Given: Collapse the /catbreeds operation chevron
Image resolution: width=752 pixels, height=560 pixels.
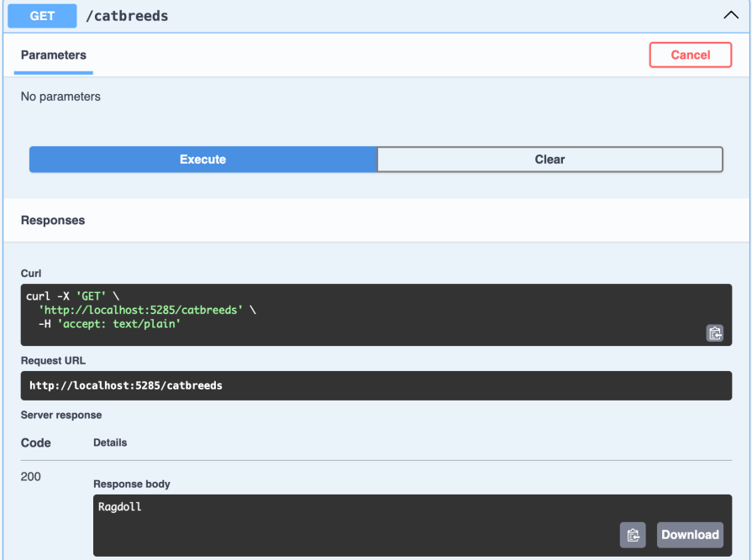Looking at the screenshot, I should point(730,16).
